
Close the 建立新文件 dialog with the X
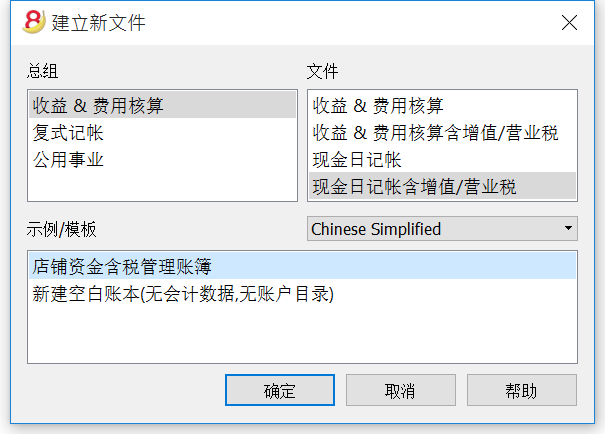coord(569,22)
